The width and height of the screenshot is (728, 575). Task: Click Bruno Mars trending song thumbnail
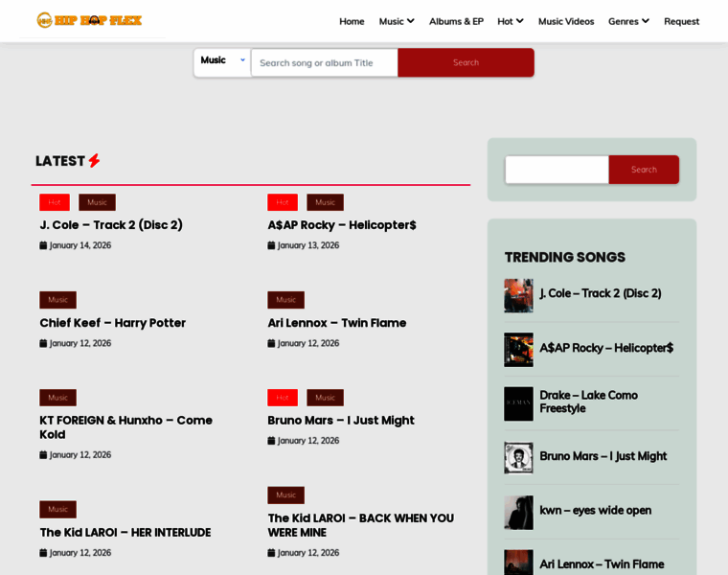pyautogui.click(x=518, y=458)
